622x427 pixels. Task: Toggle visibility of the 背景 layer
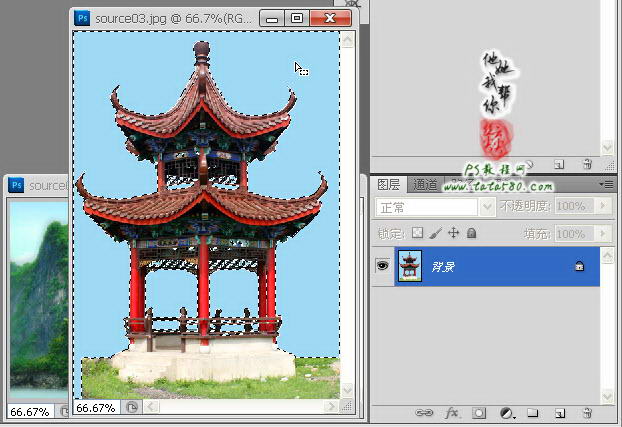click(x=382, y=265)
